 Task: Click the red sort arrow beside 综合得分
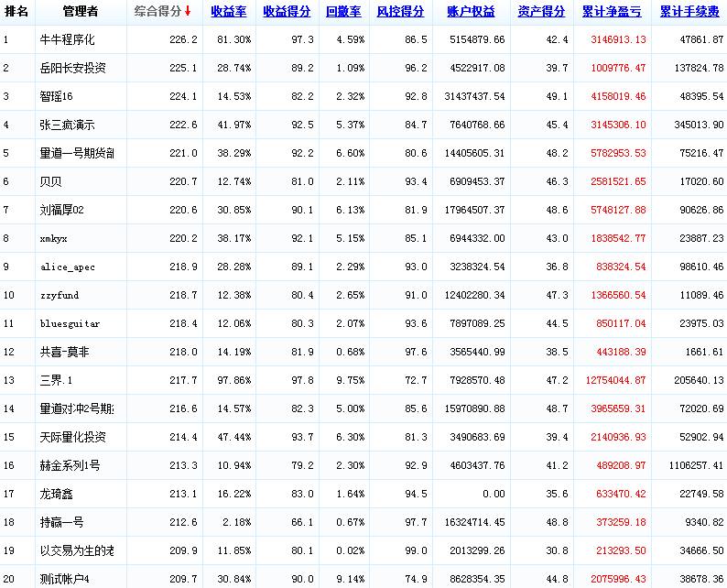[188, 12]
